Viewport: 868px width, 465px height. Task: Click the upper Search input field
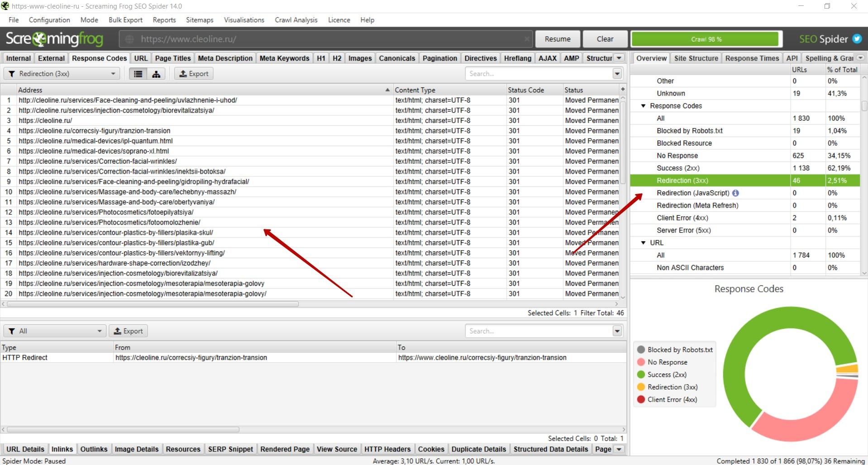539,74
